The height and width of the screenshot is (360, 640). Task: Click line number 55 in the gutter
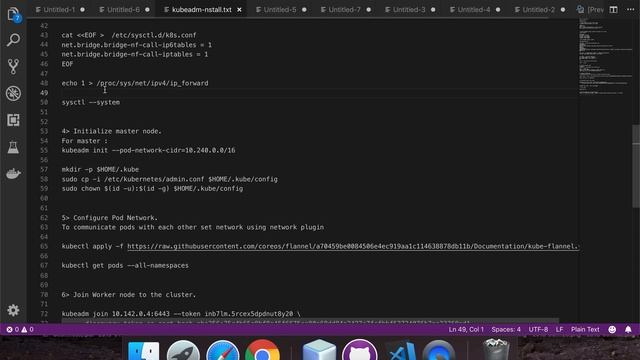click(x=44, y=150)
